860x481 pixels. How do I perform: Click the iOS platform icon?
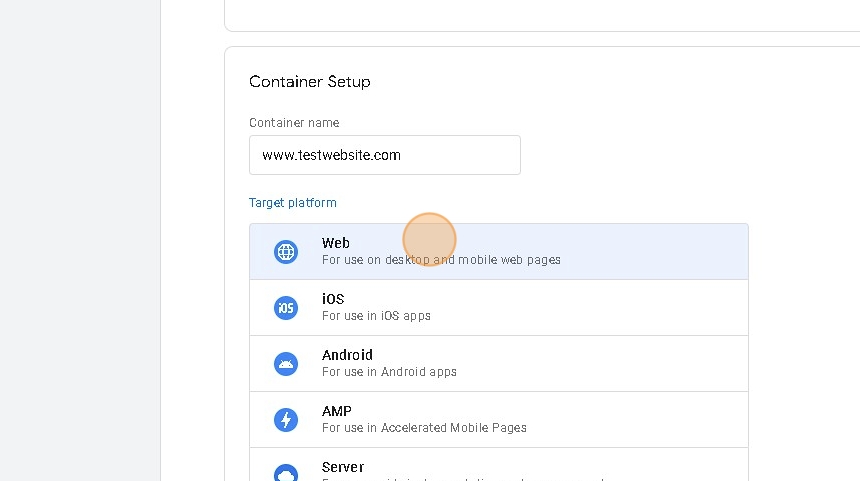pyautogui.click(x=286, y=308)
